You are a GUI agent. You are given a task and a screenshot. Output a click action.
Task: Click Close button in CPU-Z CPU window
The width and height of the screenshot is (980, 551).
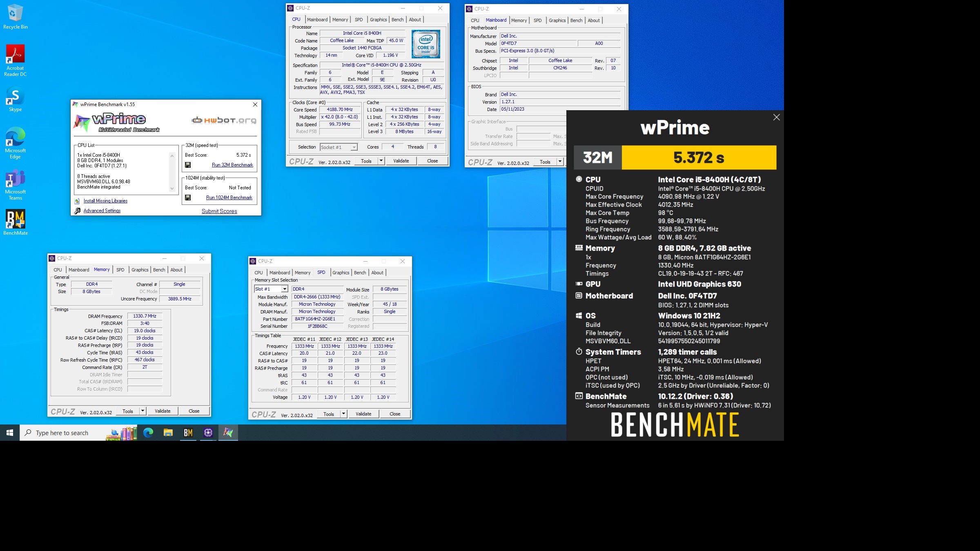pos(432,161)
